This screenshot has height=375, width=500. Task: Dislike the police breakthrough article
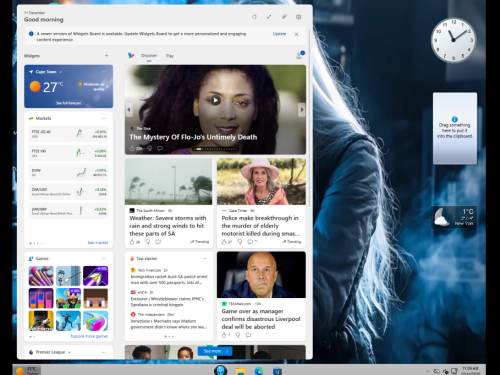coord(240,242)
